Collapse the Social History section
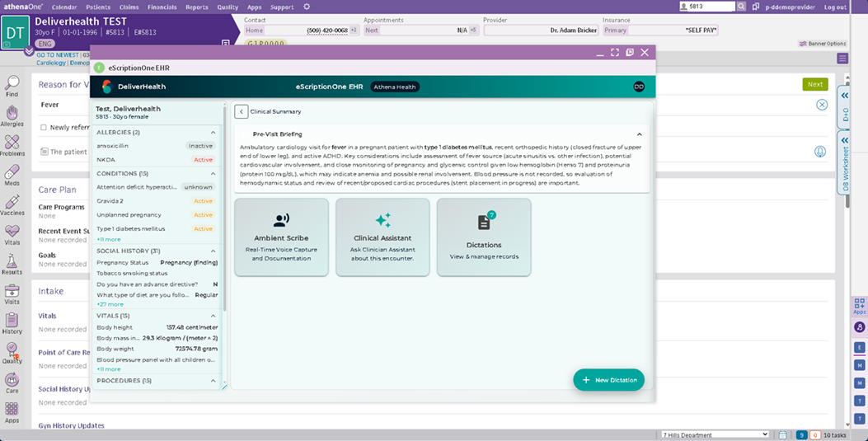Screen dimensions: 868x441 pos(213,251)
